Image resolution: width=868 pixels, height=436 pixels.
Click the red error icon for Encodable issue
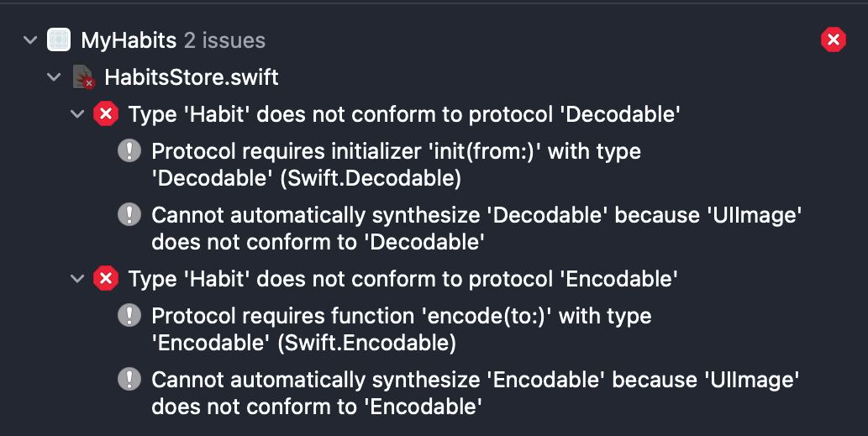pos(106,278)
